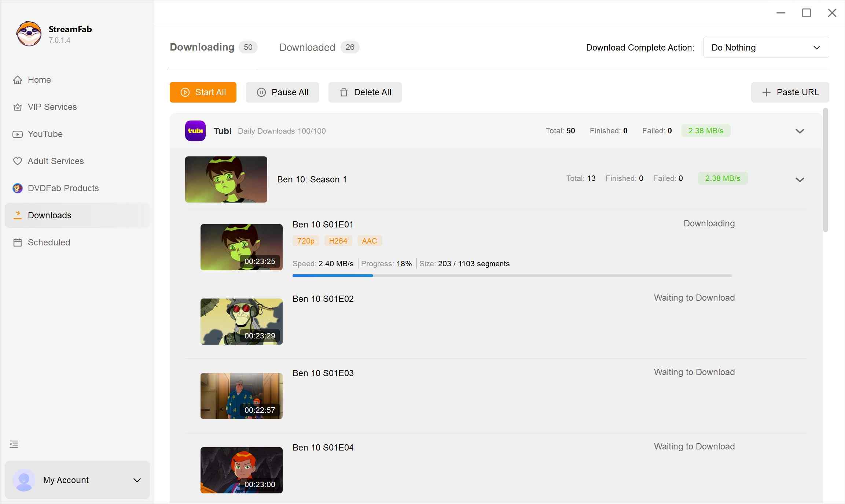The image size is (845, 504).
Task: Select VIP Services from the sidebar
Action: (52, 107)
